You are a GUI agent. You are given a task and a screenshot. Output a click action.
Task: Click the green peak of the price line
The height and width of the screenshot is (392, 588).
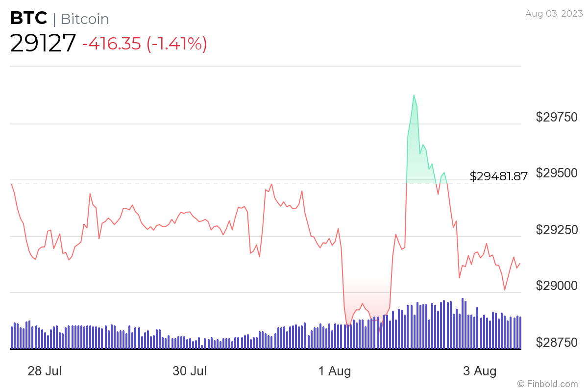point(414,95)
